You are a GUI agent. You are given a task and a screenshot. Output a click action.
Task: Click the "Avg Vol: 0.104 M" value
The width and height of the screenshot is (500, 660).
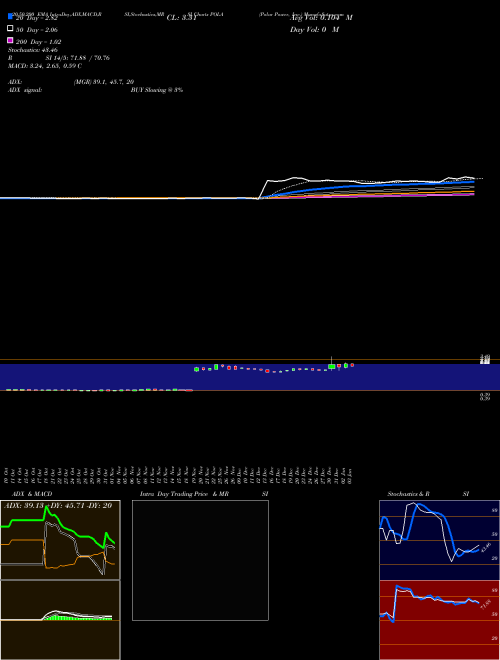click(321, 18)
